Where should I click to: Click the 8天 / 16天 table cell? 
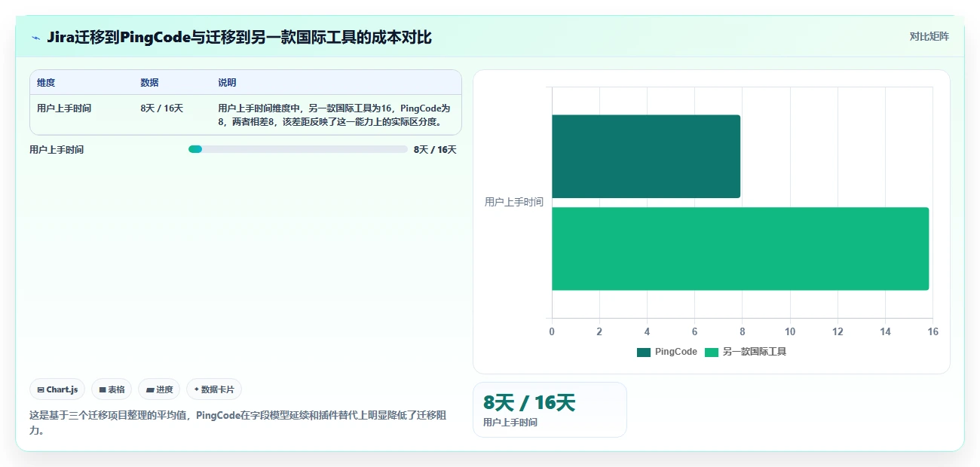(161, 108)
